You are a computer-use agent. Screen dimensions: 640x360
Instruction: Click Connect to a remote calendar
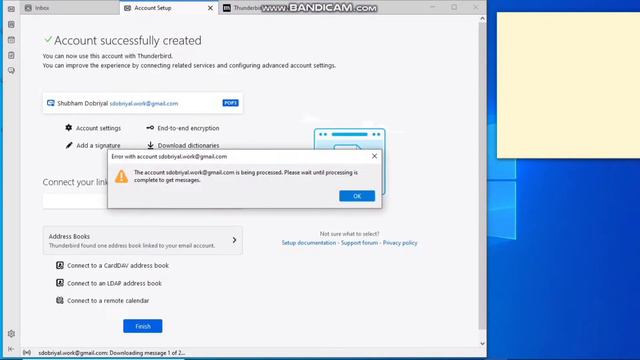click(x=108, y=301)
